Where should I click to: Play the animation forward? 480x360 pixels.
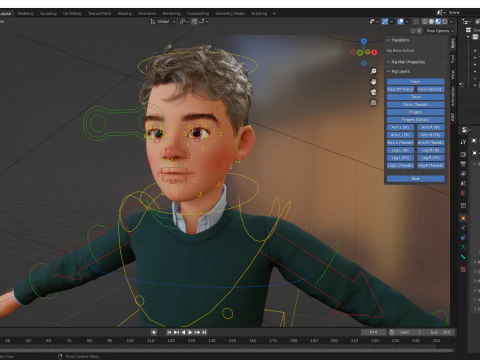pyautogui.click(x=190, y=332)
